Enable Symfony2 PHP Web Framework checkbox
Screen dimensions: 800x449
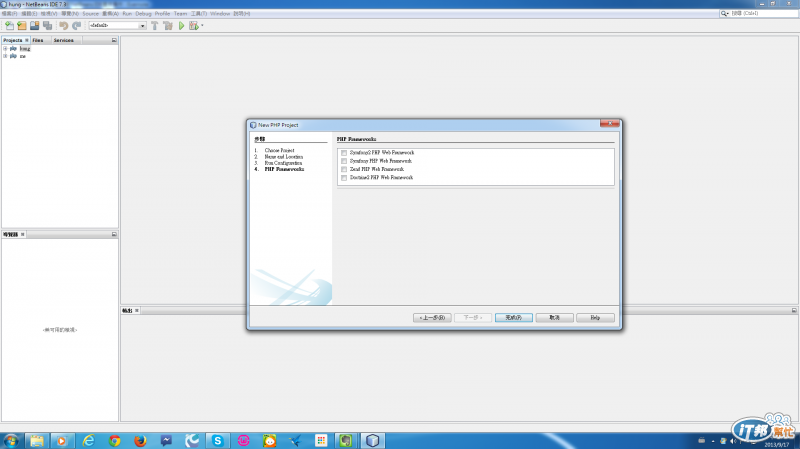344,153
